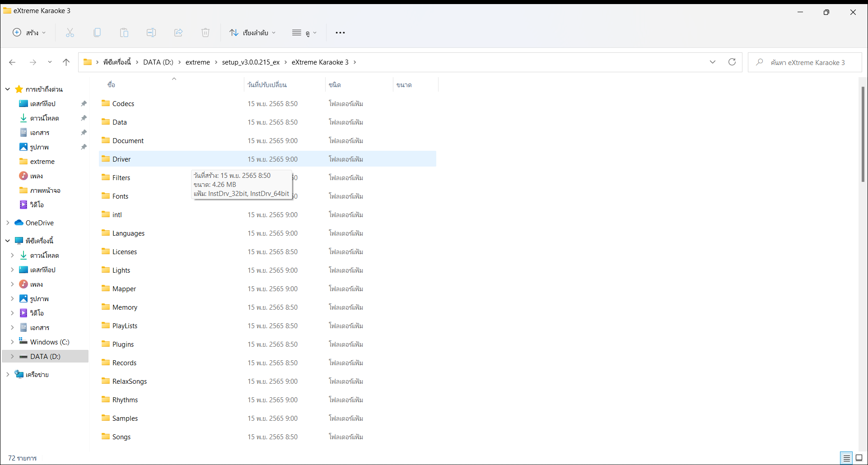Expand the DATA (D:) drive node
Viewport: 868px width, 465px height.
point(12,356)
